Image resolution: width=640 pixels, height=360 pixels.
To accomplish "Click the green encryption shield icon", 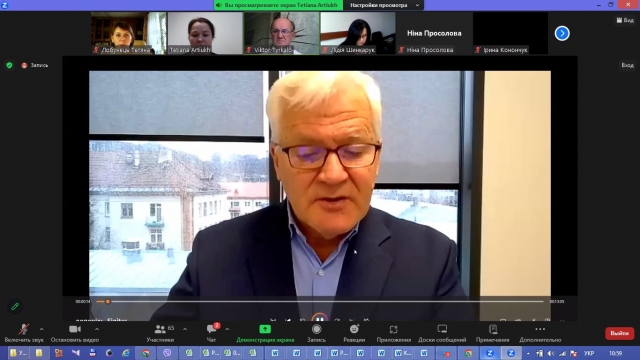I will [x=9, y=65].
